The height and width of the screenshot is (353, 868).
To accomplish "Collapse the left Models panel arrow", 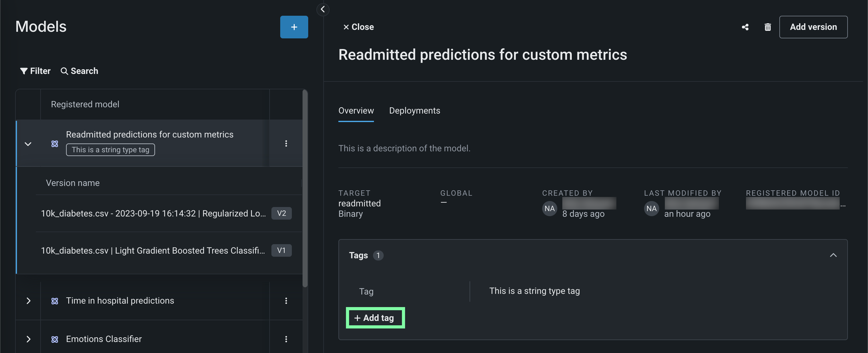I will point(322,9).
